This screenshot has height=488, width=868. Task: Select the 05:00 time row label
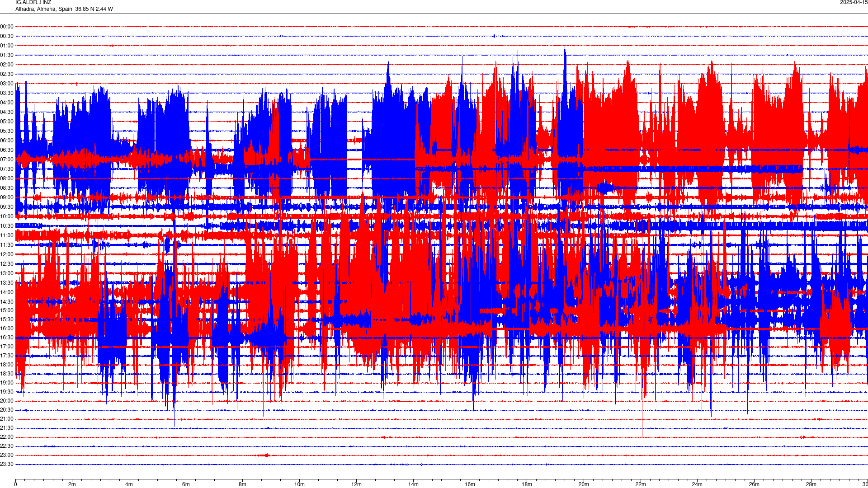[7, 122]
